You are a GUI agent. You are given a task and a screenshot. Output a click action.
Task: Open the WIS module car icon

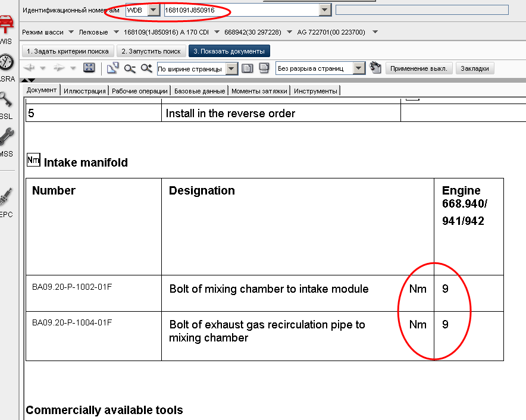coord(6,26)
